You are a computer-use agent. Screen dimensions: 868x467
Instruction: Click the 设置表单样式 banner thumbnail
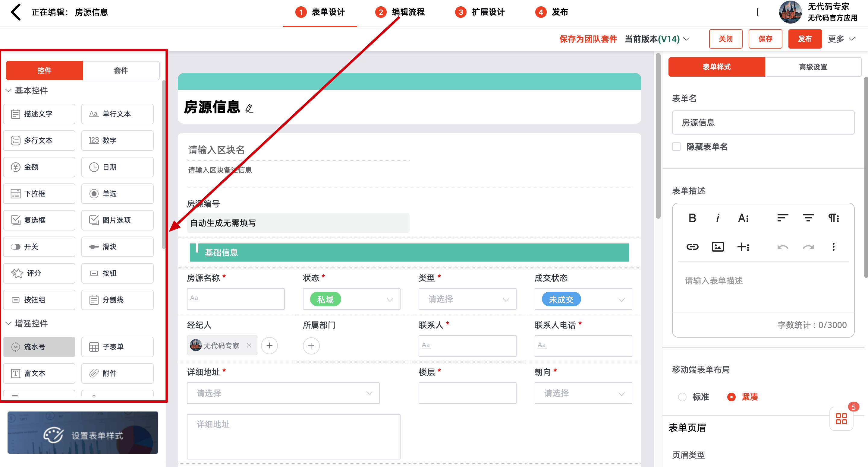[83, 432]
